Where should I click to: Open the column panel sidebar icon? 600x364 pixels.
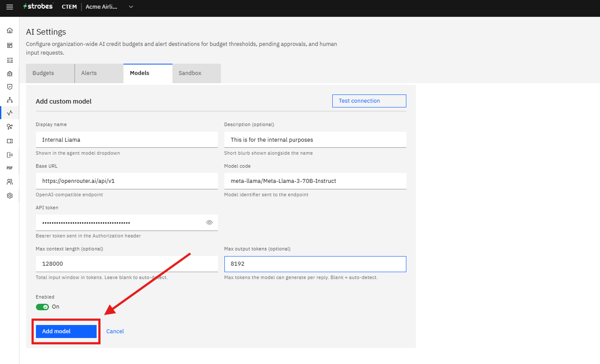coord(10,155)
